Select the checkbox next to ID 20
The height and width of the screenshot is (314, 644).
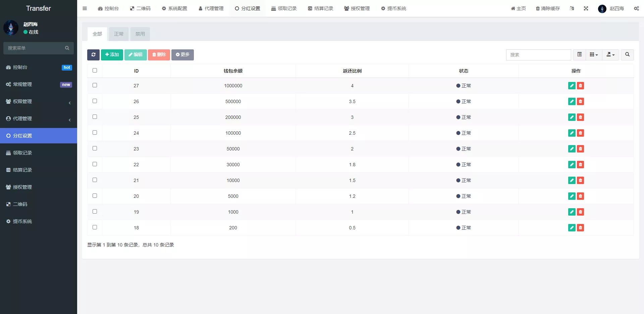95,196
